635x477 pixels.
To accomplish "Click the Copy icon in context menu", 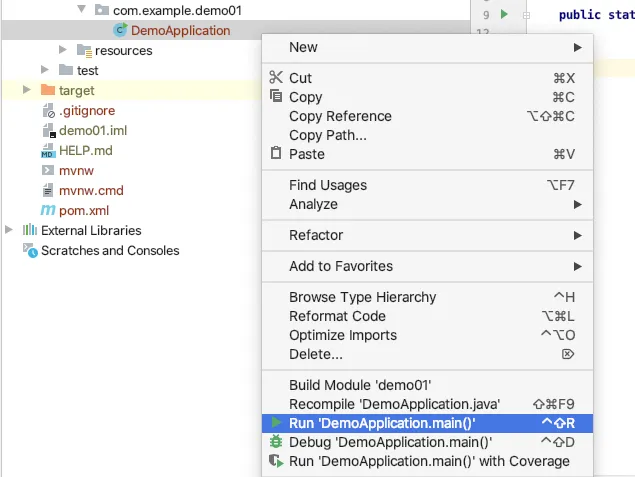I will pyautogui.click(x=276, y=97).
